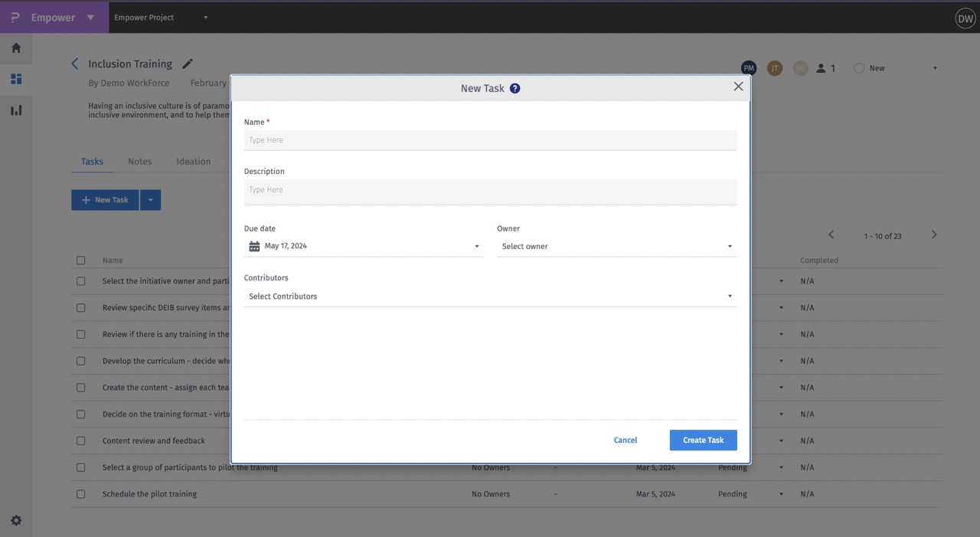Expand the Empower Project dropdown in the top bar
This screenshot has width=980, height=537.
pos(204,17)
